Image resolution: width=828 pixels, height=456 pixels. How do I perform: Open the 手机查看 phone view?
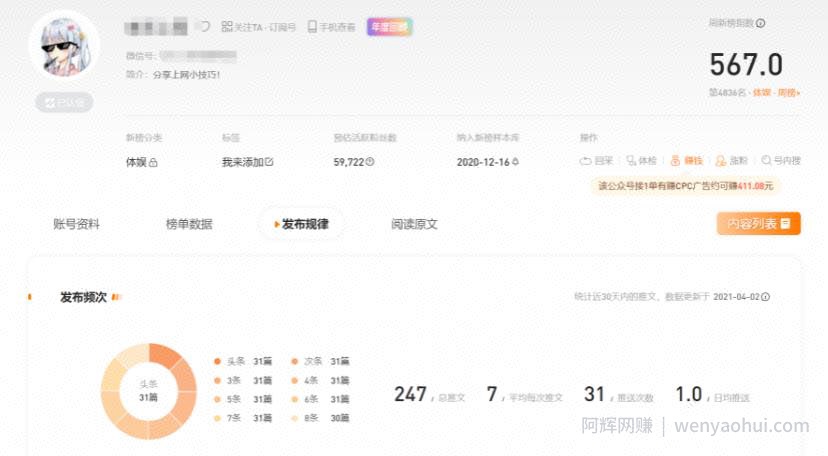[x=332, y=27]
